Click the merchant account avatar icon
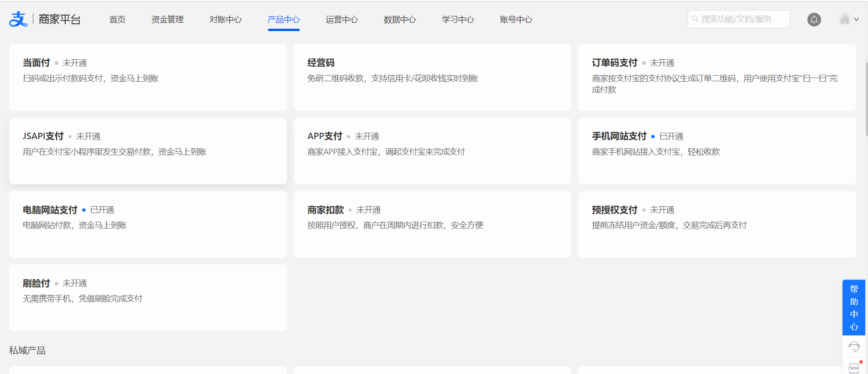The width and height of the screenshot is (868, 374). coord(844,19)
